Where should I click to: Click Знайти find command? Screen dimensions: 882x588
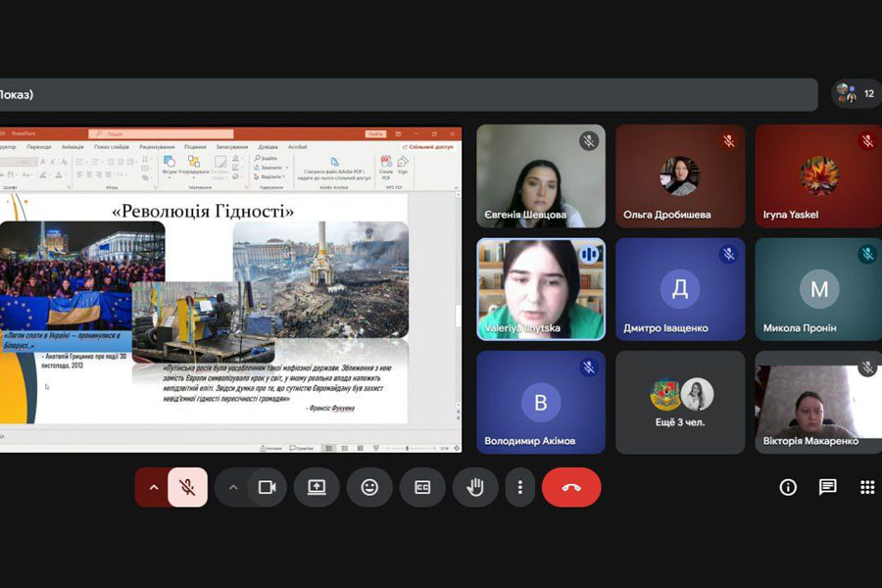coord(266,159)
